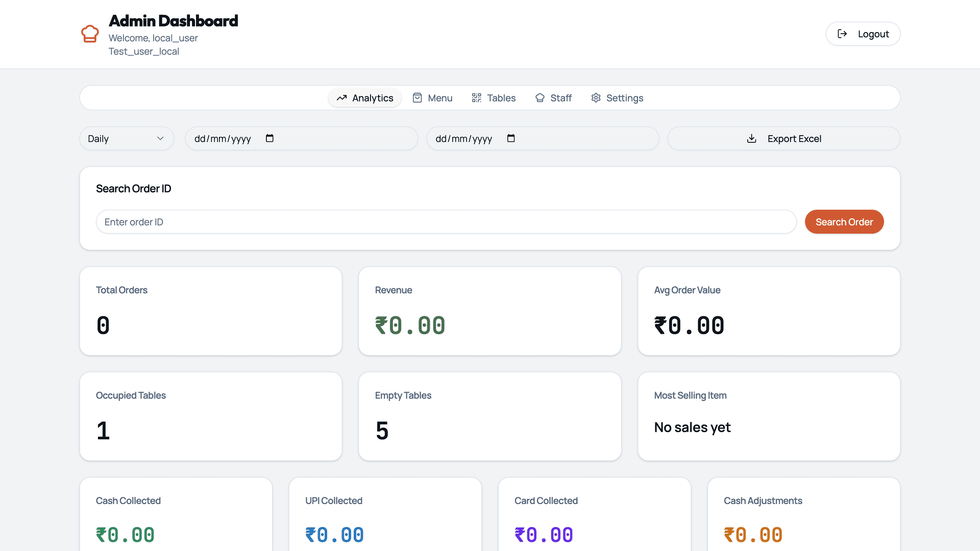The height and width of the screenshot is (551, 980).
Task: Click the green Revenue ₹0.00 value
Action: click(x=410, y=325)
